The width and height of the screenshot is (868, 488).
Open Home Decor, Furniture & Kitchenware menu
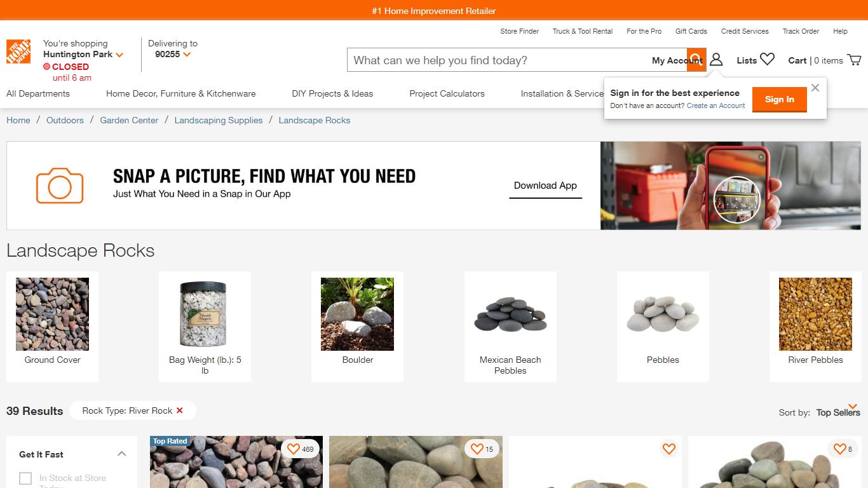[x=181, y=93]
